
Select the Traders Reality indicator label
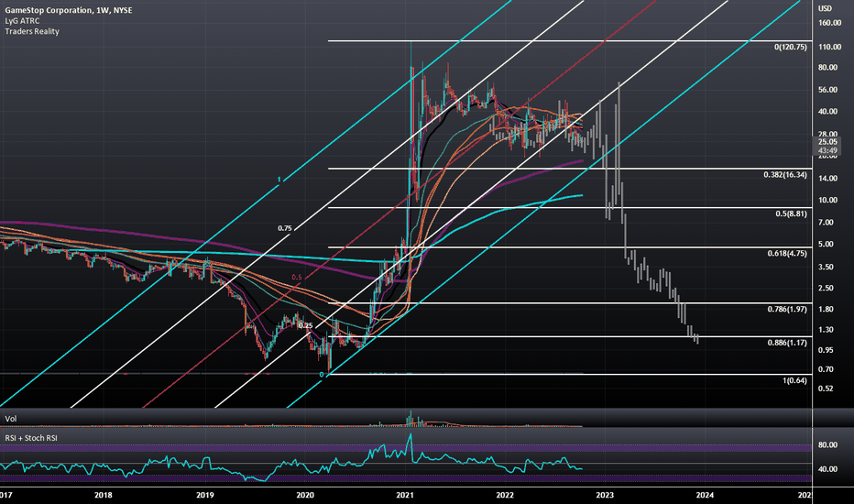(32, 31)
